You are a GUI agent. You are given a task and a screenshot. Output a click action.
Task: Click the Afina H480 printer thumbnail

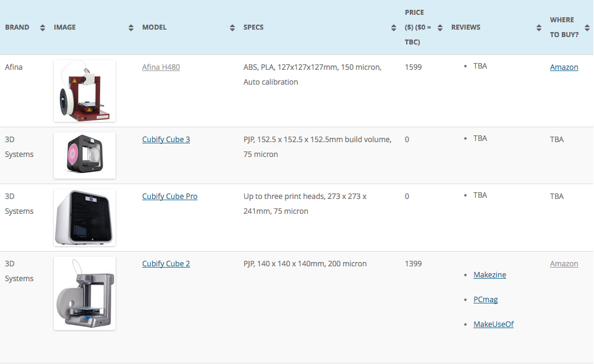[x=85, y=91]
